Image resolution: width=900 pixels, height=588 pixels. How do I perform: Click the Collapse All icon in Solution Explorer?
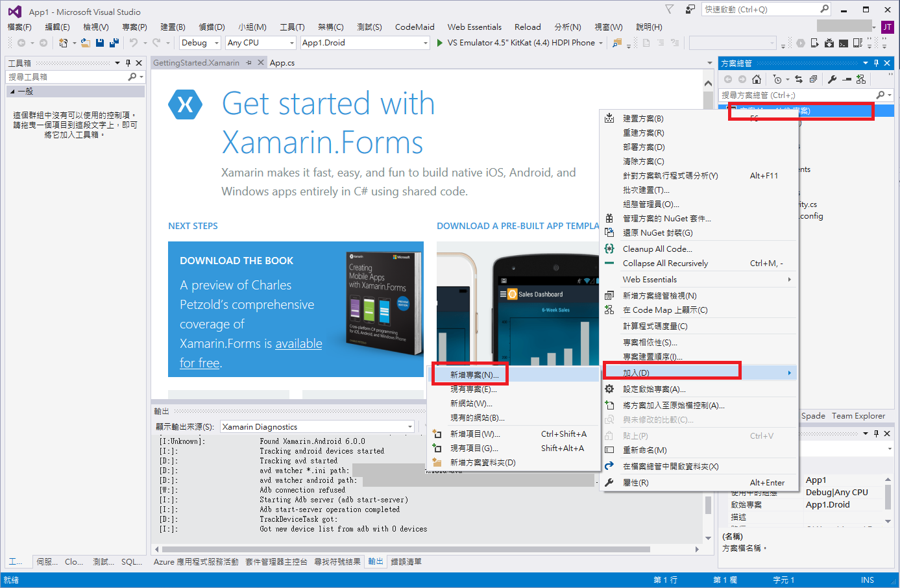[813, 79]
